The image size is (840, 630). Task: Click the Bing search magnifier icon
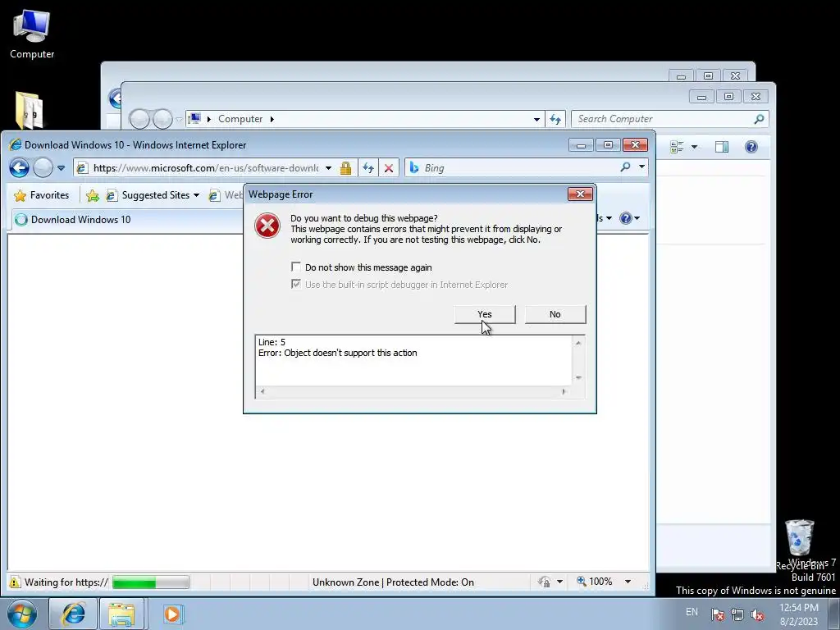click(x=625, y=167)
